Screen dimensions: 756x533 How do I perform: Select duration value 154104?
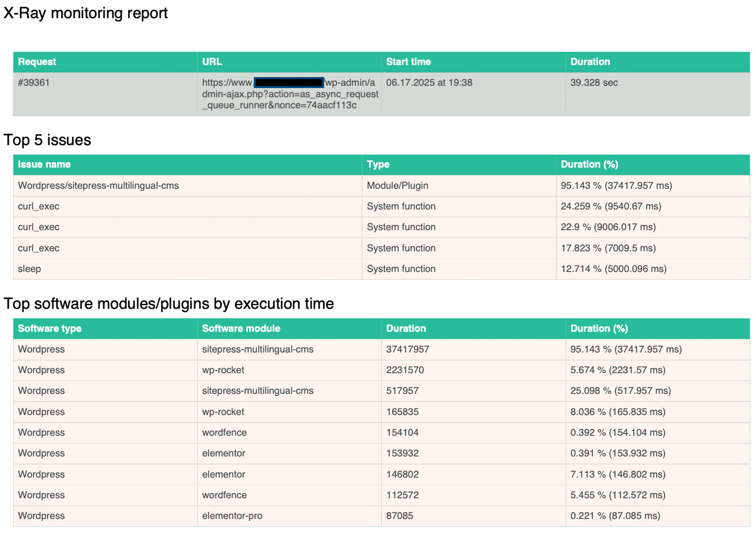pyautogui.click(x=403, y=433)
